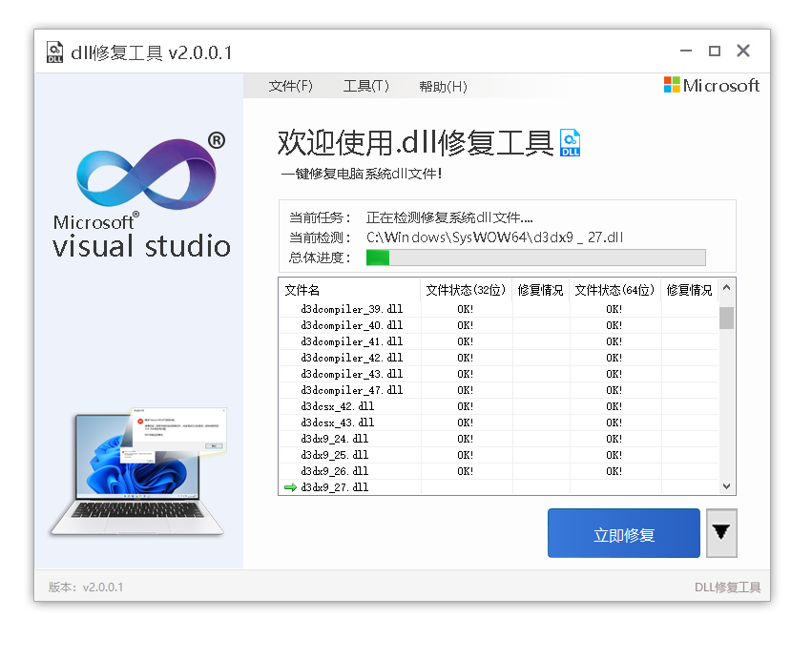This screenshot has height=660, width=812.
Task: Click the 文件状态(64位) column header
Action: click(615, 290)
